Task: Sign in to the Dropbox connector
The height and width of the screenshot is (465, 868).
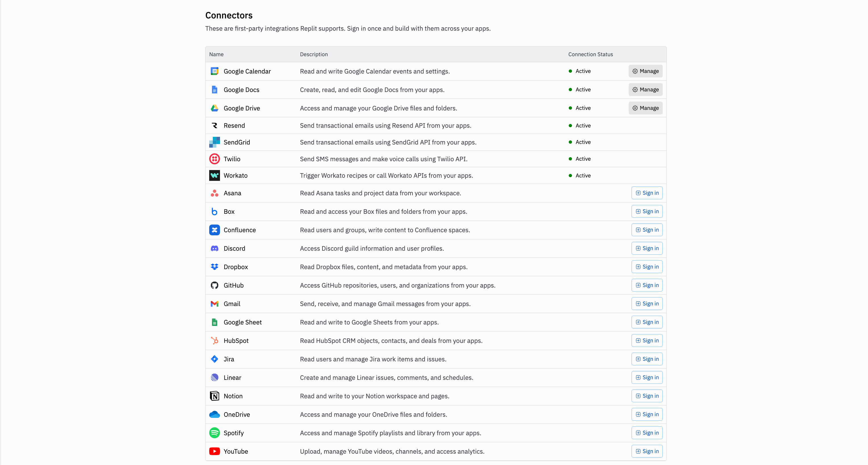Action: [647, 267]
